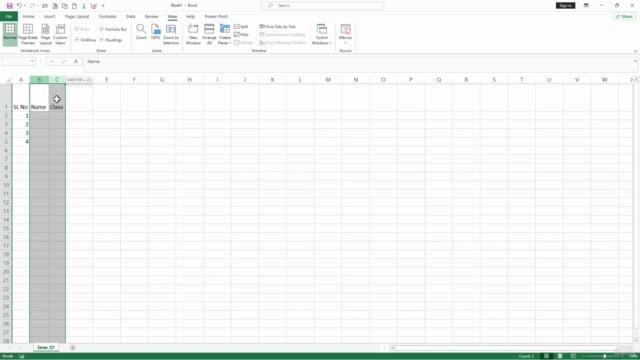Switch to the Data tab
This screenshot has height=360, width=640.
click(131, 17)
